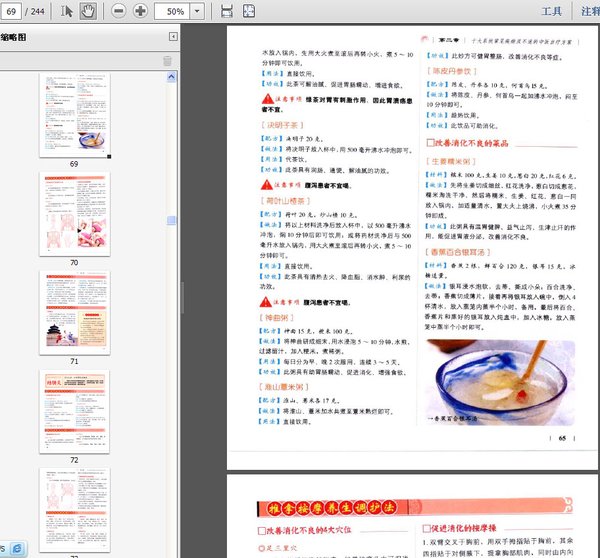Screen dimensions: 600x558
Task: Select the text selection arrow tool
Action: coord(68,11)
